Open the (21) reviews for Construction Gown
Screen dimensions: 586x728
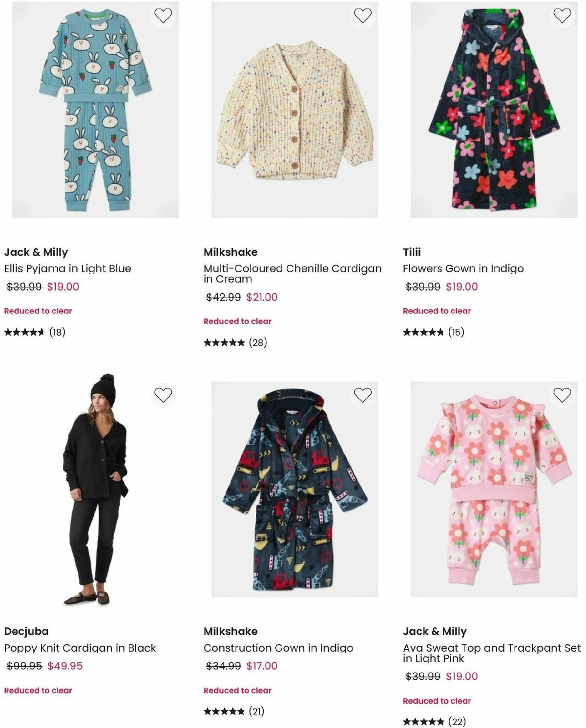tap(256, 711)
